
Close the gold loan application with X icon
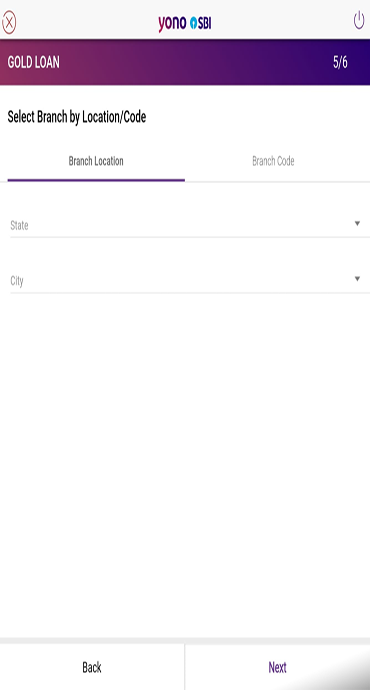click(x=8, y=22)
